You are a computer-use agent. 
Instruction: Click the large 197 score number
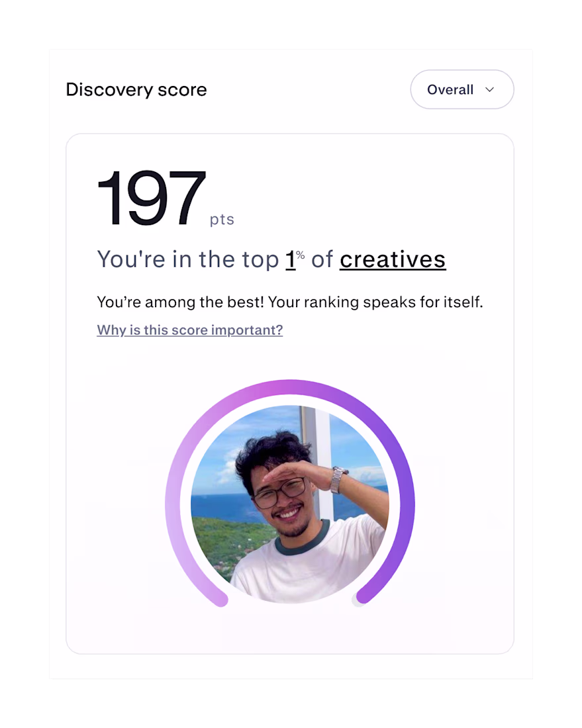point(151,197)
